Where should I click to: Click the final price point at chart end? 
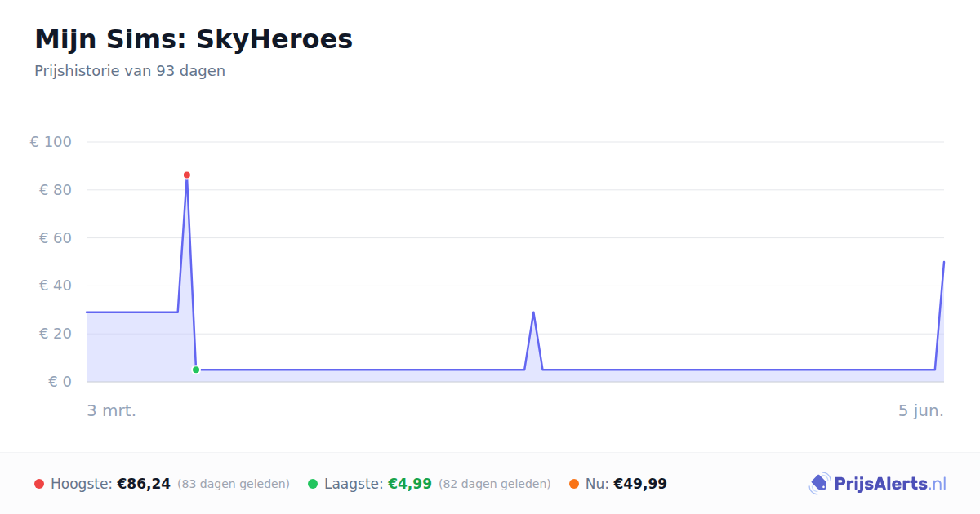pyautogui.click(x=943, y=262)
